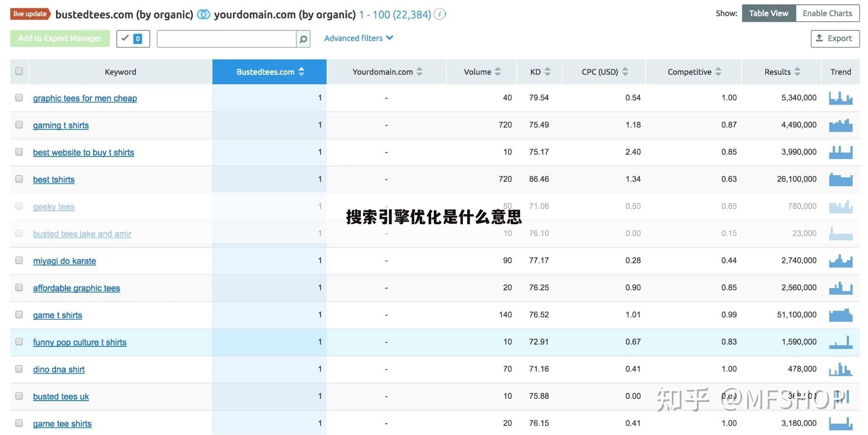Sort by the KD column arrows
This screenshot has width=868, height=435.
tap(548, 72)
